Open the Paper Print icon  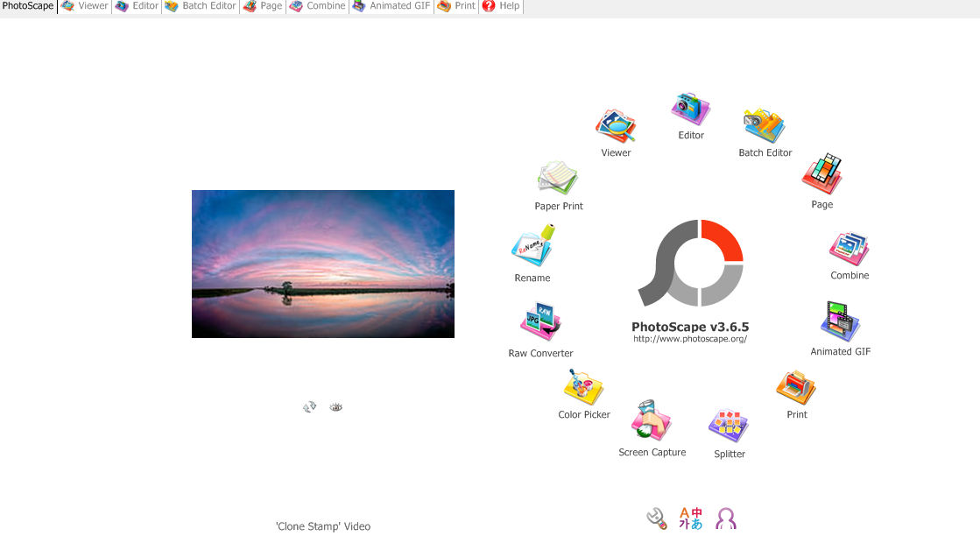coord(558,178)
